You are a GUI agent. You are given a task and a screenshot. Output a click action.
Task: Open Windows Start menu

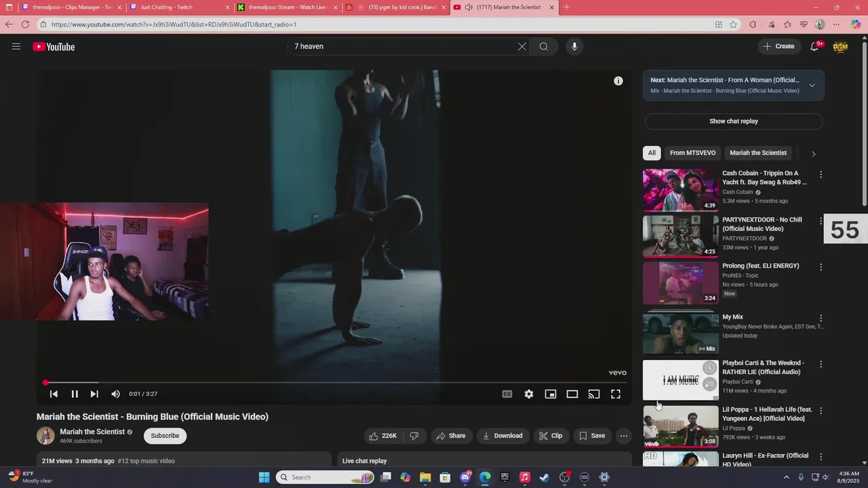coord(264,477)
